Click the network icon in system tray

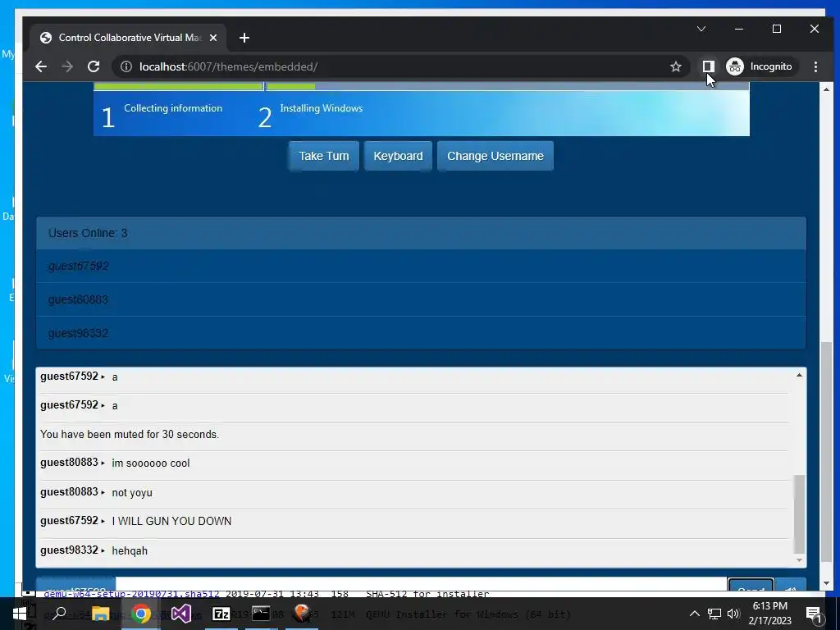pos(714,614)
